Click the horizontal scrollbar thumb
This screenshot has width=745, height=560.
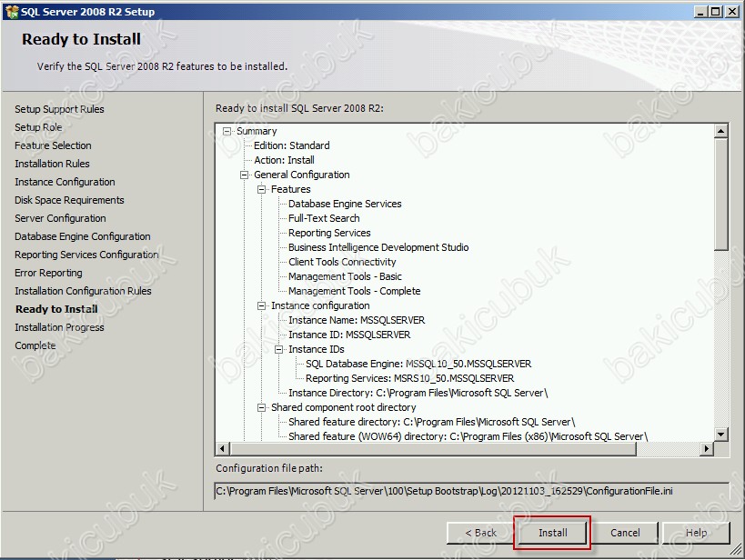tap(433, 448)
